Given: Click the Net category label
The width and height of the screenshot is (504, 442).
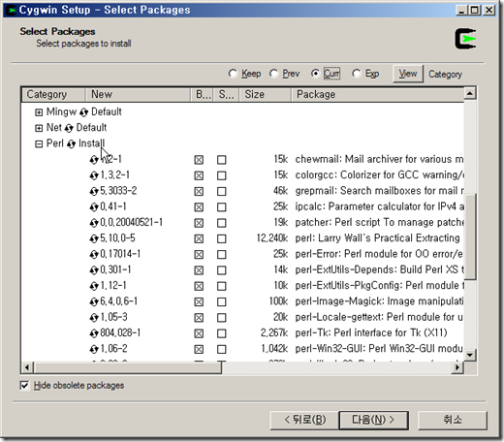Looking at the screenshot, I should pyautogui.click(x=54, y=128).
